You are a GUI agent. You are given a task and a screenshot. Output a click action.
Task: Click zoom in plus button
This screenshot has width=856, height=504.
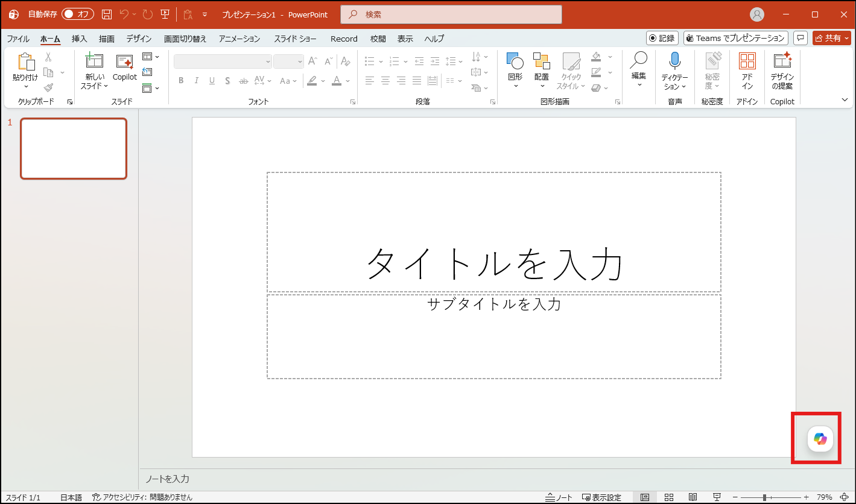pyautogui.click(x=807, y=497)
